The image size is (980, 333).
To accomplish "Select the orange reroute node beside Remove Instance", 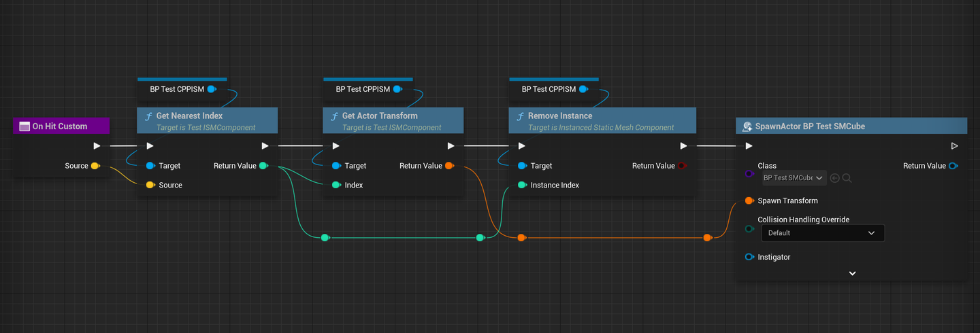I will click(521, 238).
